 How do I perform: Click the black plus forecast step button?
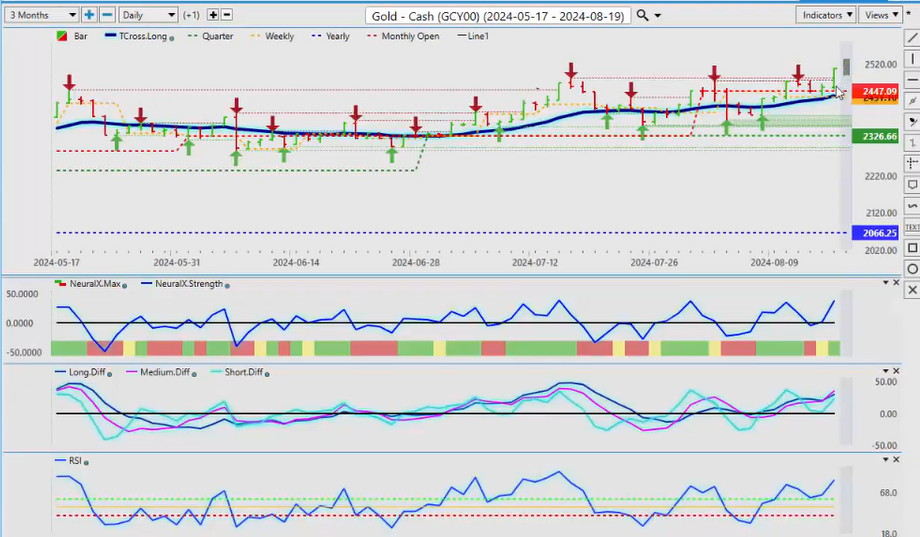(213, 15)
